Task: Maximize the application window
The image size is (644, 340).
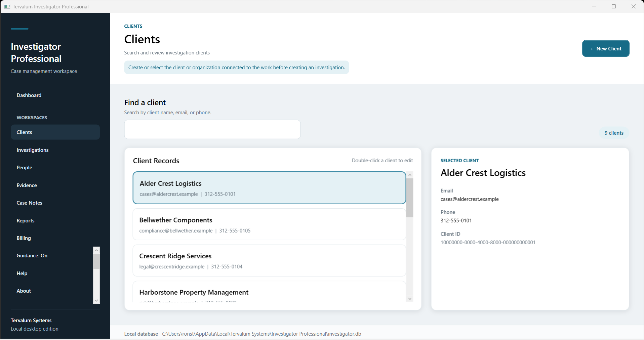Action: [614, 6]
